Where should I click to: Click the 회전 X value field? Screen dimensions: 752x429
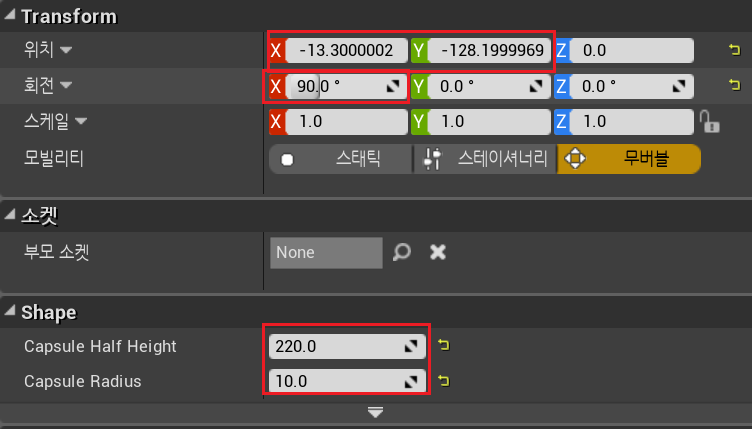(346, 86)
